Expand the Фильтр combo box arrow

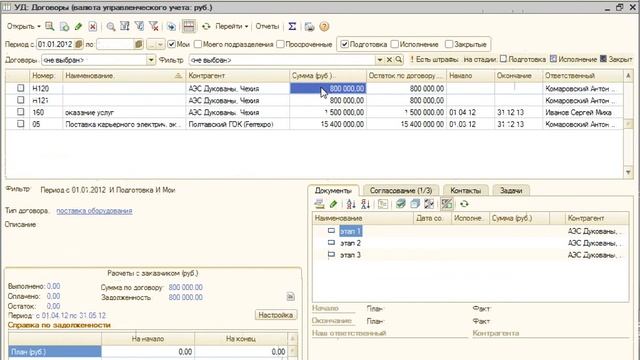[380, 60]
